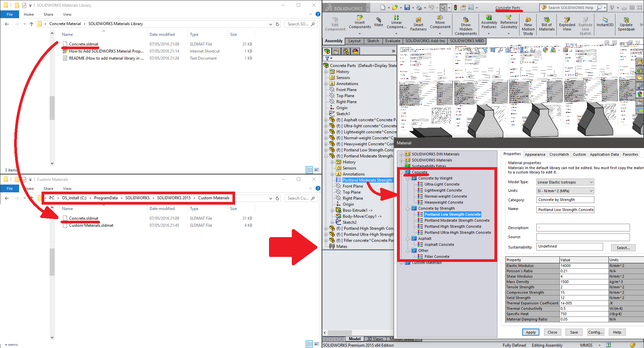Open Reference Geometry tool

point(509,22)
